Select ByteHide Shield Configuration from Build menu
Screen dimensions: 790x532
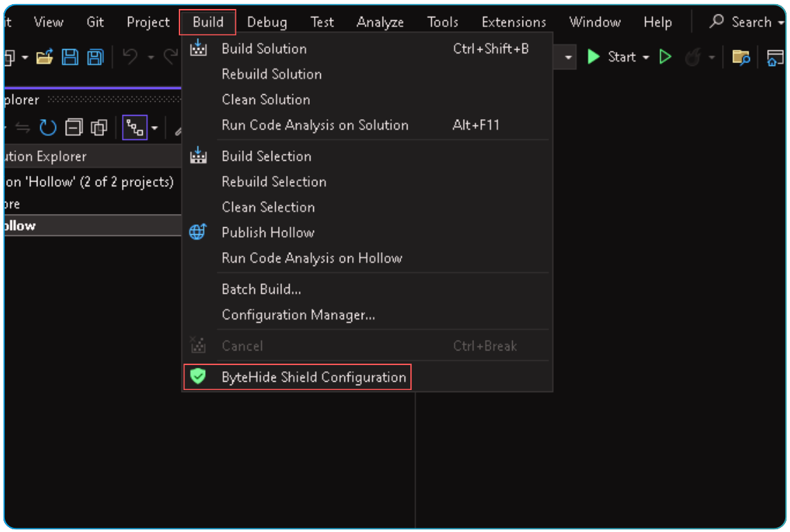313,377
